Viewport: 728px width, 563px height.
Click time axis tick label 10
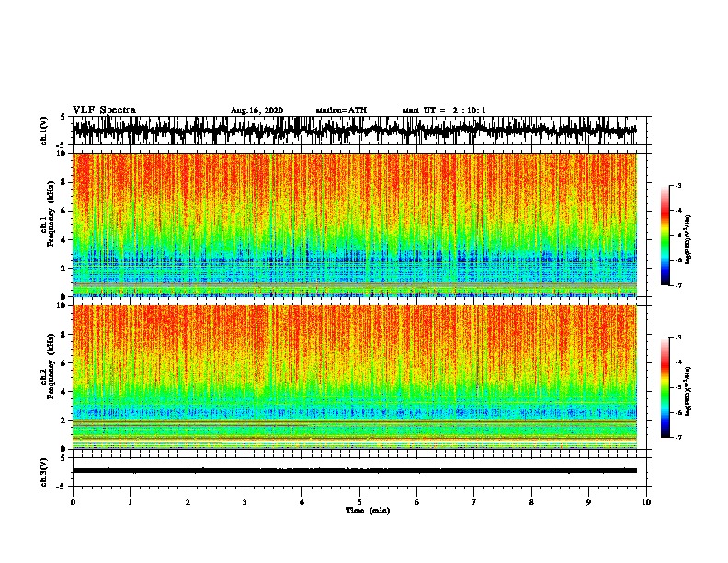tap(646, 502)
